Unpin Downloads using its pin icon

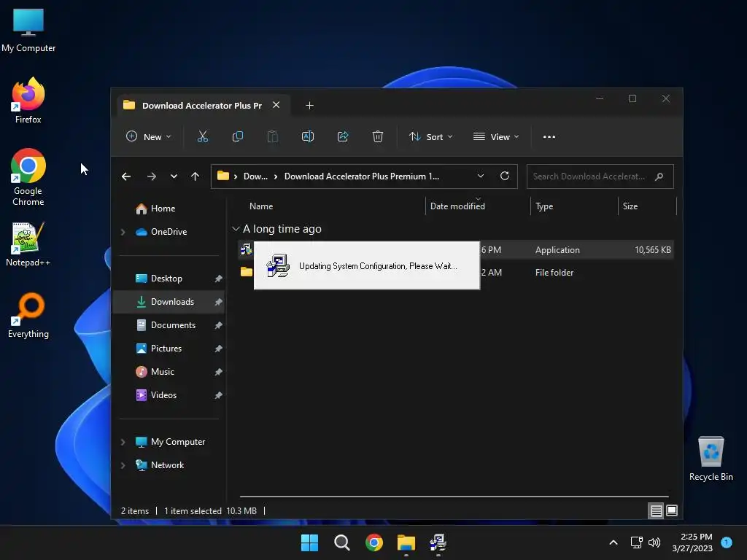point(218,302)
